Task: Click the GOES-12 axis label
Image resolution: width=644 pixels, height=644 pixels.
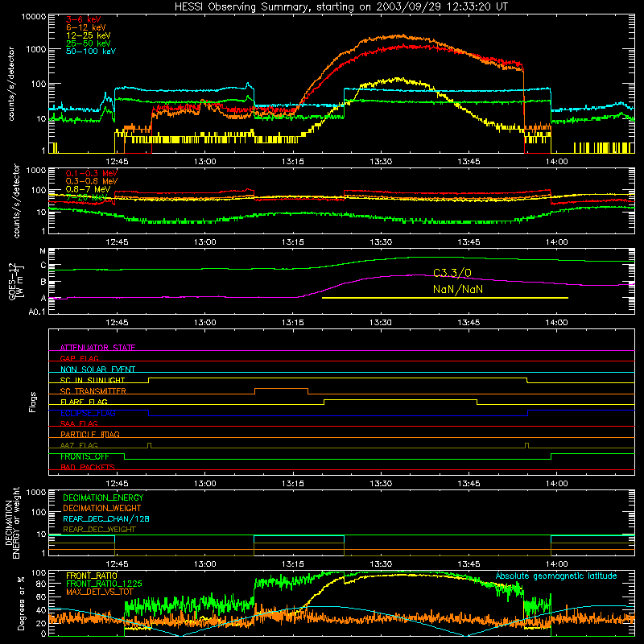Action: (x=15, y=282)
